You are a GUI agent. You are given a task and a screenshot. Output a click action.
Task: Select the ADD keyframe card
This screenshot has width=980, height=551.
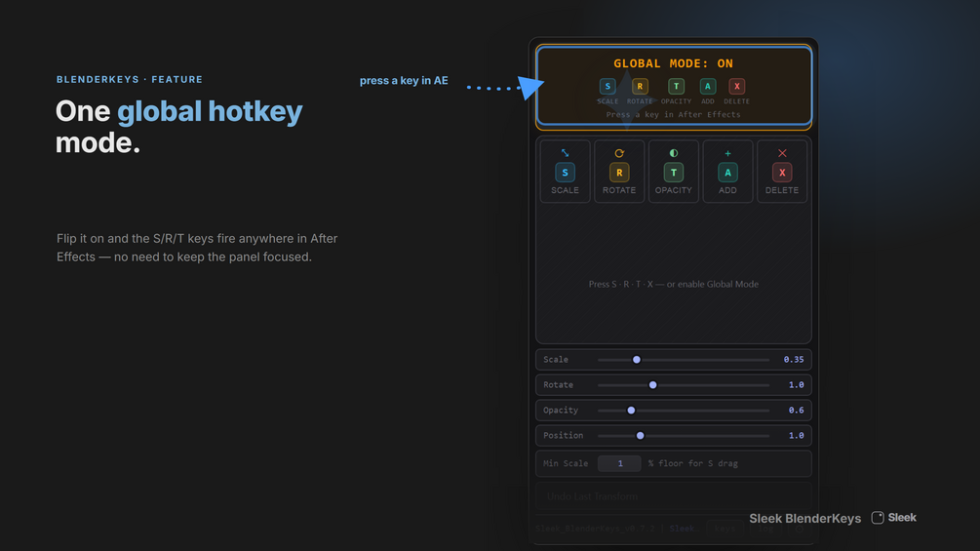pos(727,172)
